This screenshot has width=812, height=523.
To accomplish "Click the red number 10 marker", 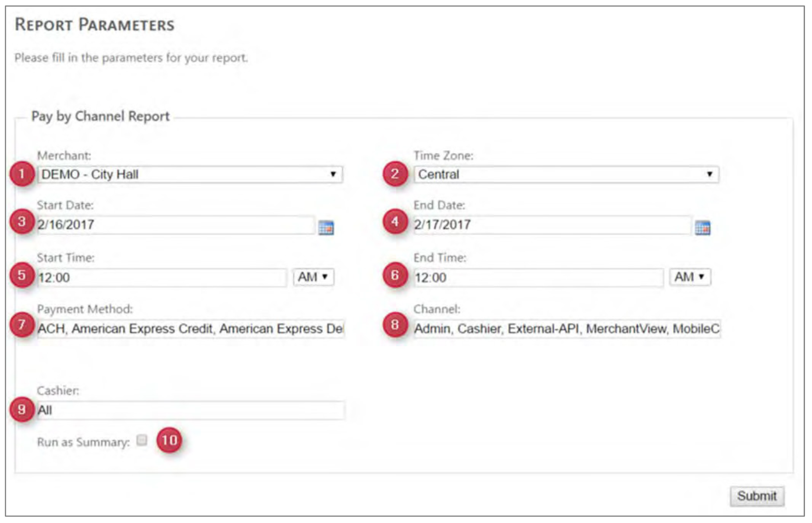I will pos(169,440).
